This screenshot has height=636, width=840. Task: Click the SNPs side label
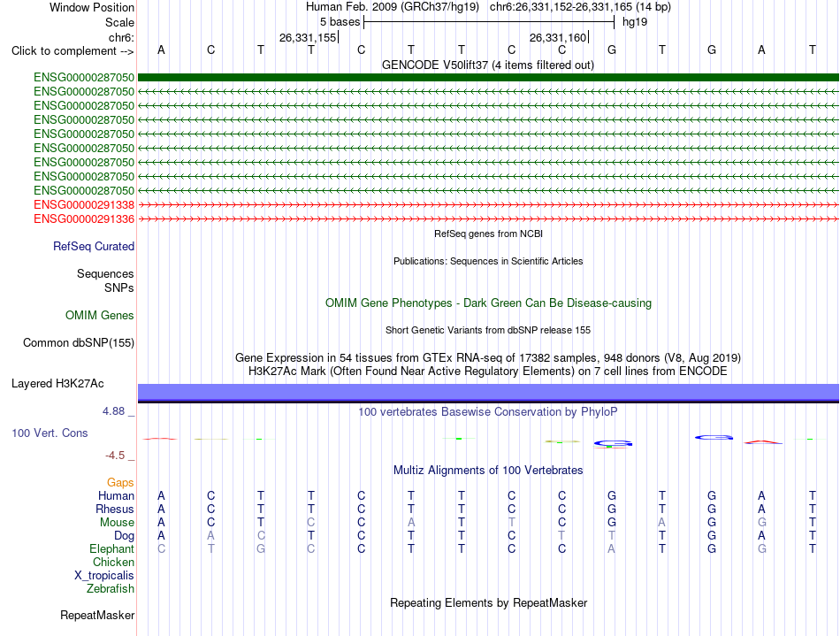click(119, 287)
